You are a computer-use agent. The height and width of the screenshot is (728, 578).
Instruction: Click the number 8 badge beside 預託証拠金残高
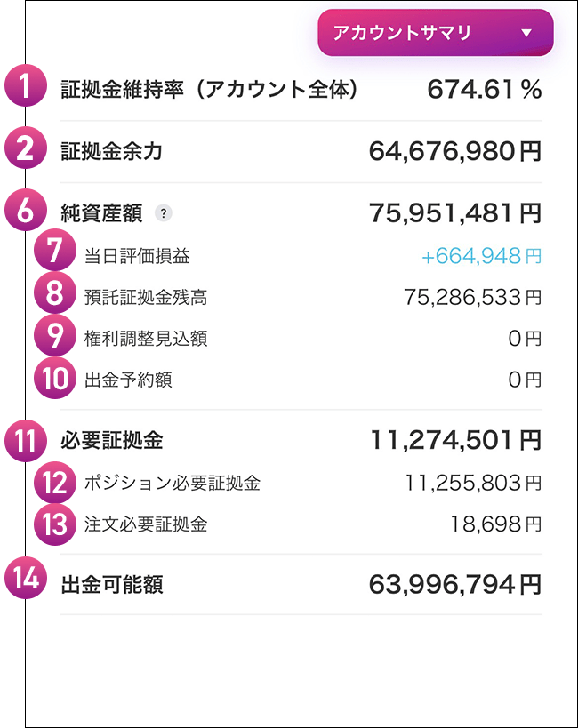pyautogui.click(x=55, y=293)
